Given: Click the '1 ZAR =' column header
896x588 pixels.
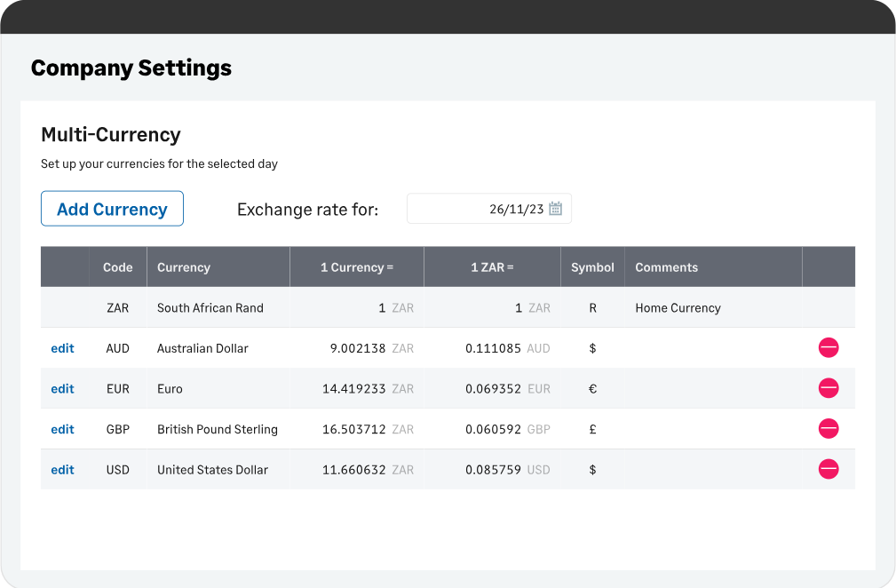Looking at the screenshot, I should click(492, 266).
